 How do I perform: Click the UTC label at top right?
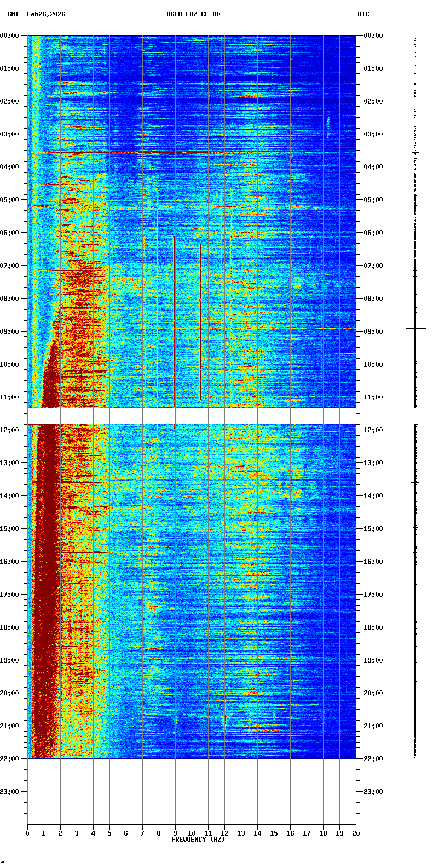coord(363,14)
